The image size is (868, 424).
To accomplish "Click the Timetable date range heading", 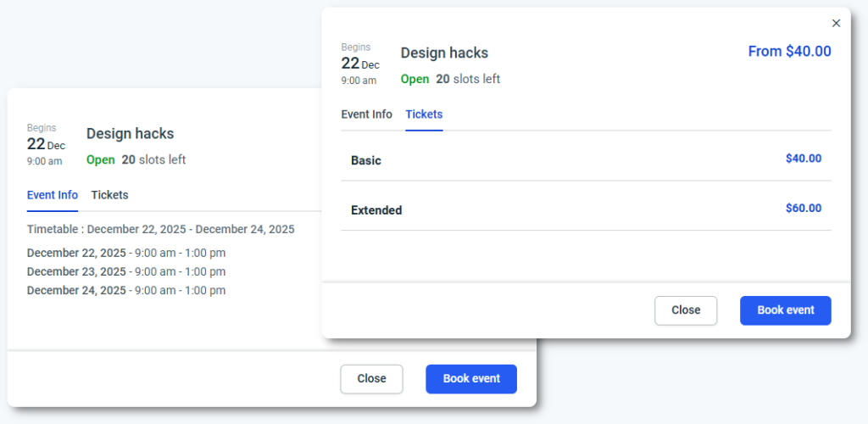I will pyautogui.click(x=160, y=229).
